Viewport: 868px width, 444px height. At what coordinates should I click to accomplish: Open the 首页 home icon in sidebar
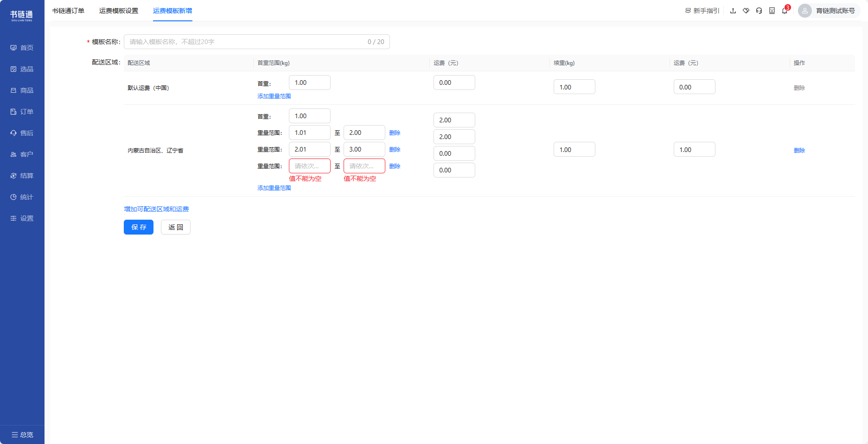13,48
